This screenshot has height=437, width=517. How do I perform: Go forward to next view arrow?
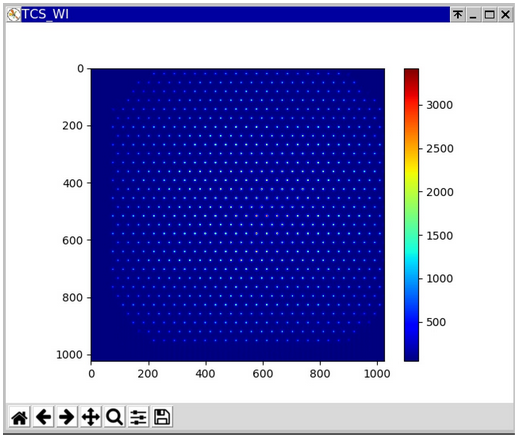point(67,417)
